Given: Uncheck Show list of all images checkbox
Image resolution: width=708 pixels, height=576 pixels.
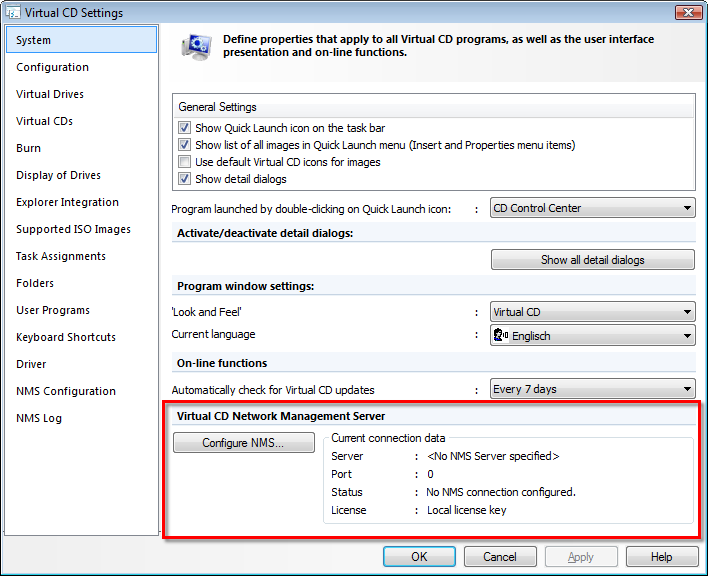Looking at the screenshot, I should point(184,145).
